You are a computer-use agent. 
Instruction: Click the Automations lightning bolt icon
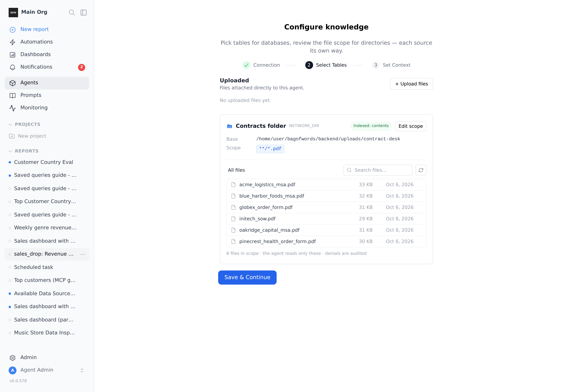pyautogui.click(x=13, y=42)
